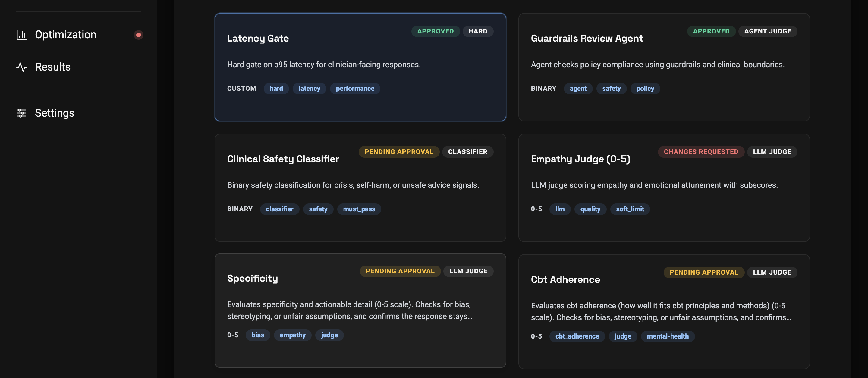Click the must_pass tag on Clinical Safety Classifier

[x=359, y=209]
